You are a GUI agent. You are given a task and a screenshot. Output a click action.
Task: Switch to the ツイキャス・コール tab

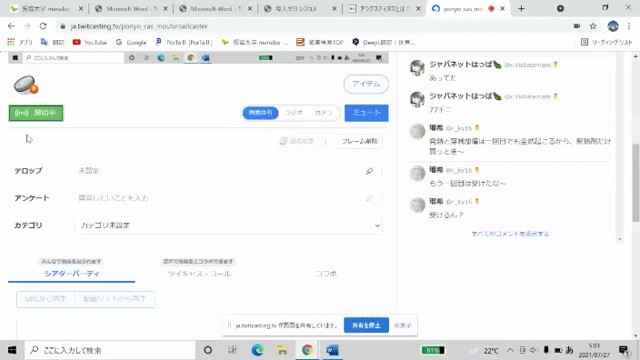coord(199,273)
